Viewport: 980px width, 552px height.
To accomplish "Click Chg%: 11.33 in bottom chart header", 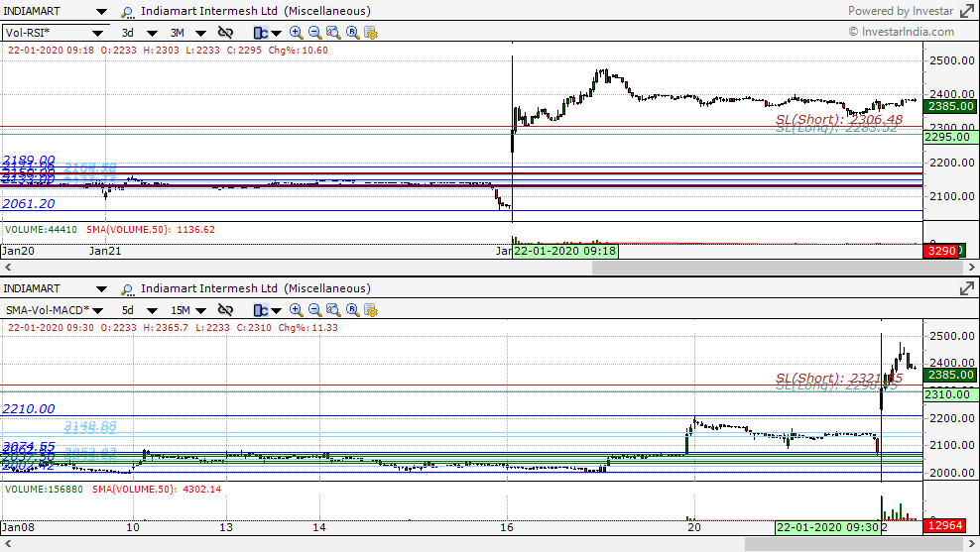I will click(x=308, y=328).
